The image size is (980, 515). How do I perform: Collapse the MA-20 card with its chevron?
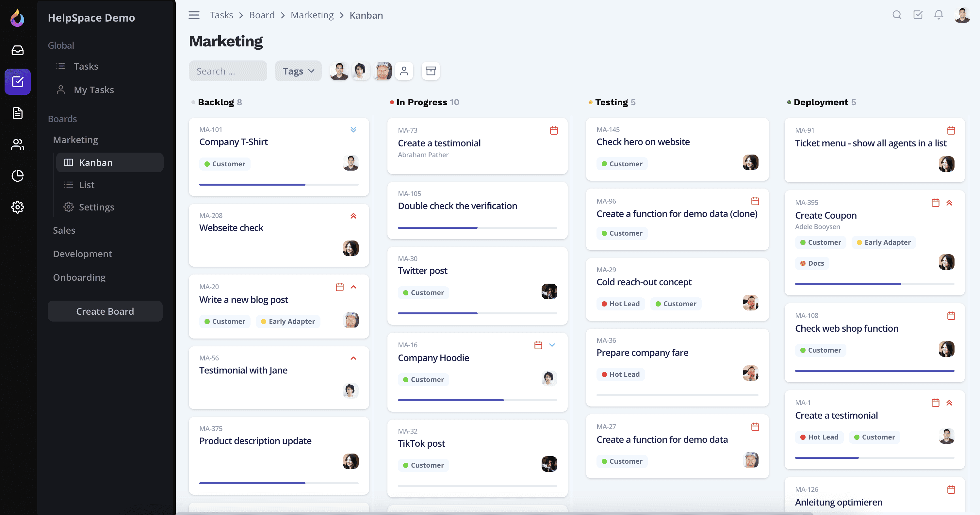[353, 287]
